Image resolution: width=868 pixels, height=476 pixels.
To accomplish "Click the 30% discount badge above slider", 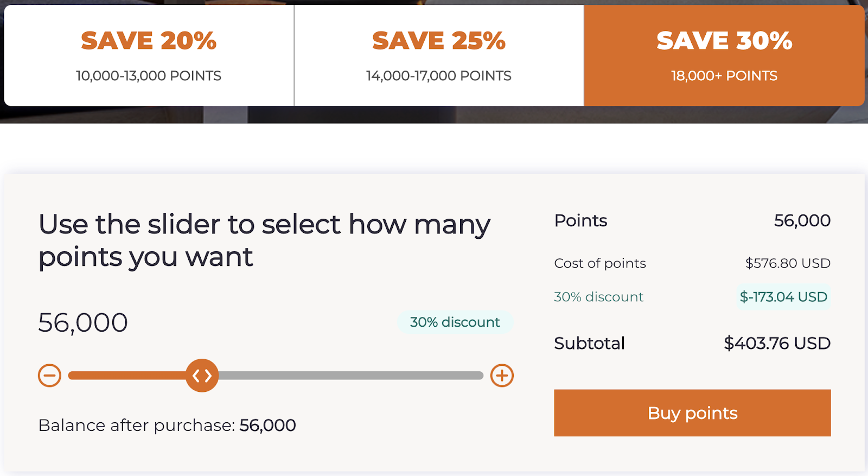I will (455, 322).
